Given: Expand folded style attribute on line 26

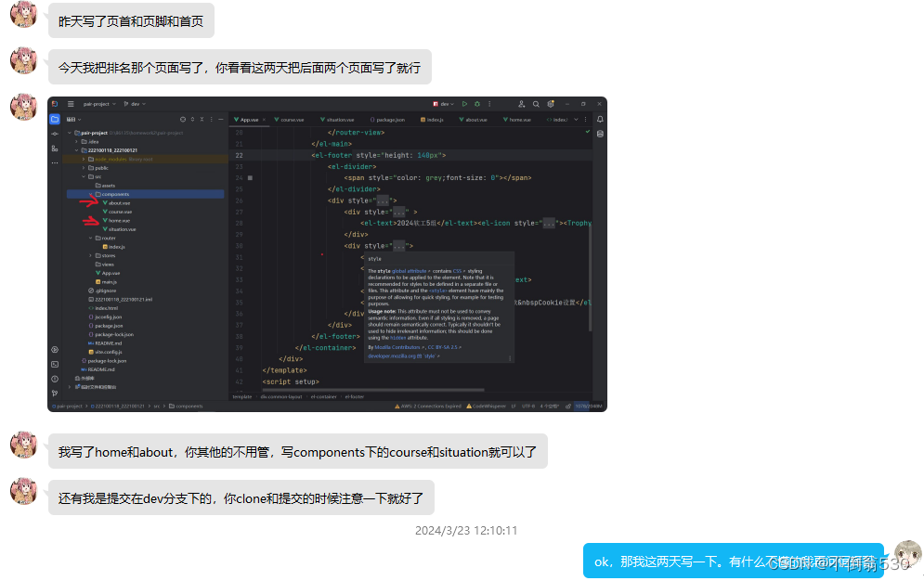Looking at the screenshot, I should pos(383,200).
